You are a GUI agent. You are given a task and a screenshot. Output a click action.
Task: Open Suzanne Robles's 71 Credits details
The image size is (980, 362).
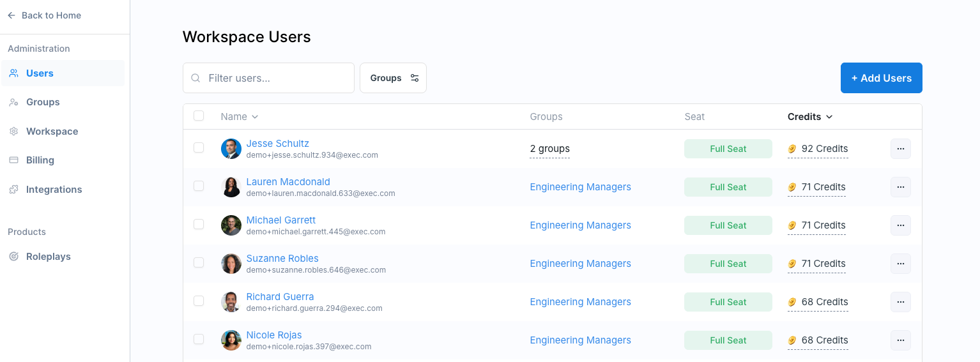click(816, 264)
